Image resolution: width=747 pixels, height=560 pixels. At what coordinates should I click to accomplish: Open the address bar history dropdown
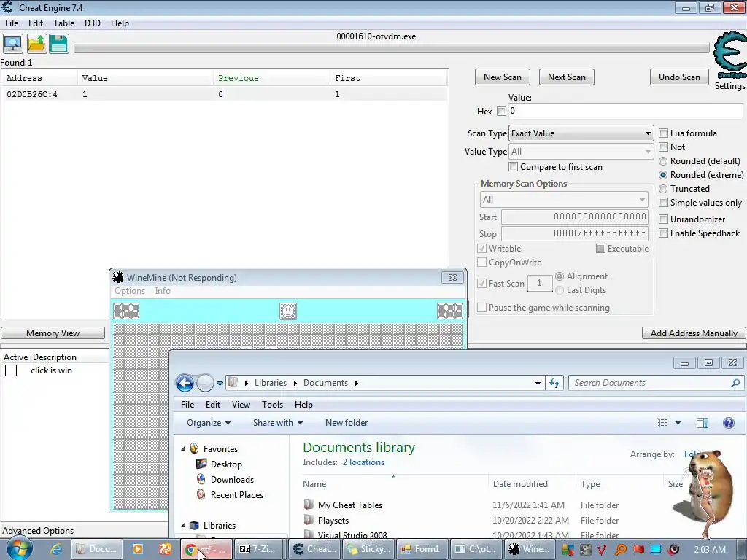coord(538,383)
